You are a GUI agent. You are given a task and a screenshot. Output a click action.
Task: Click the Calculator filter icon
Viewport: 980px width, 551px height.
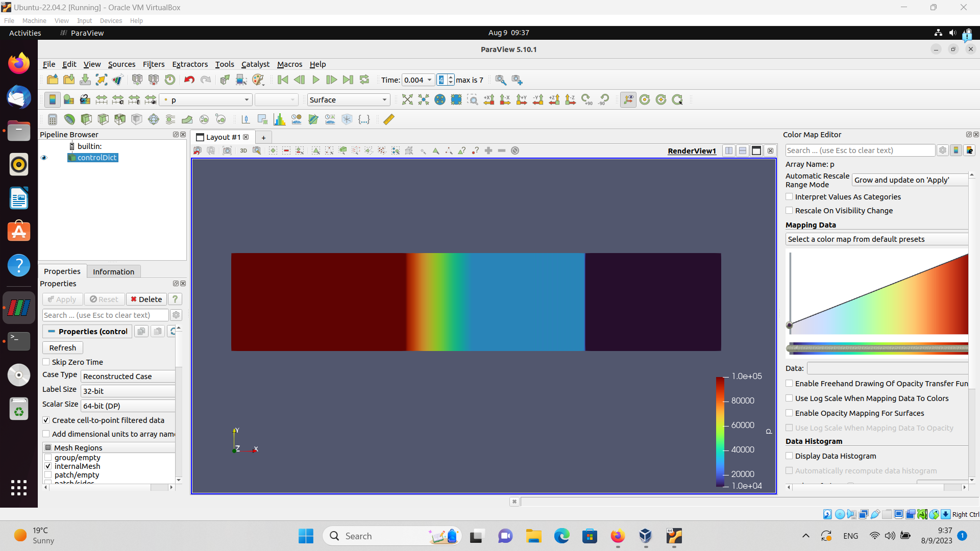pos(52,119)
